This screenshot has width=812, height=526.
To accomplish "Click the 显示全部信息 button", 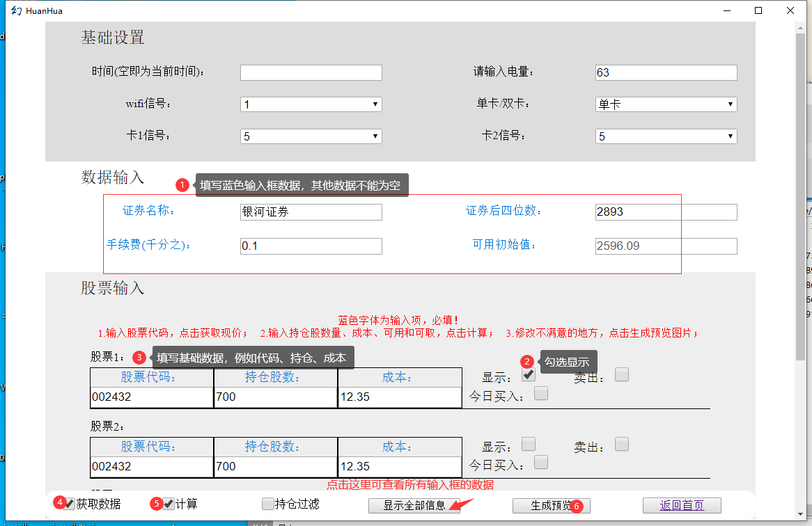I will 414,506.
